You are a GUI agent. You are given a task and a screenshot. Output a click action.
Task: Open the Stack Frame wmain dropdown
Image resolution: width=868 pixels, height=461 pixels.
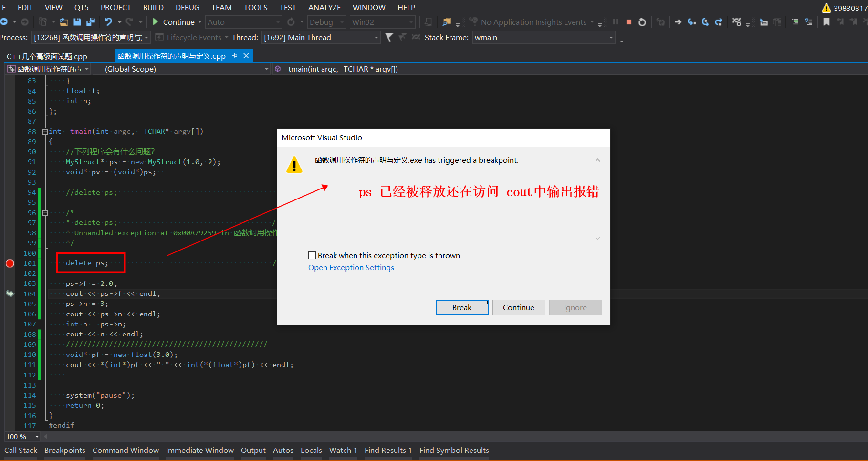[x=611, y=37]
